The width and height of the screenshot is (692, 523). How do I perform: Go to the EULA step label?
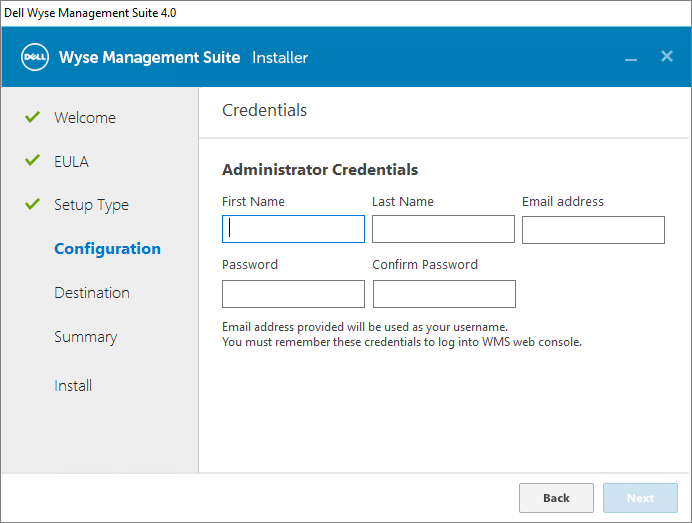tap(71, 161)
